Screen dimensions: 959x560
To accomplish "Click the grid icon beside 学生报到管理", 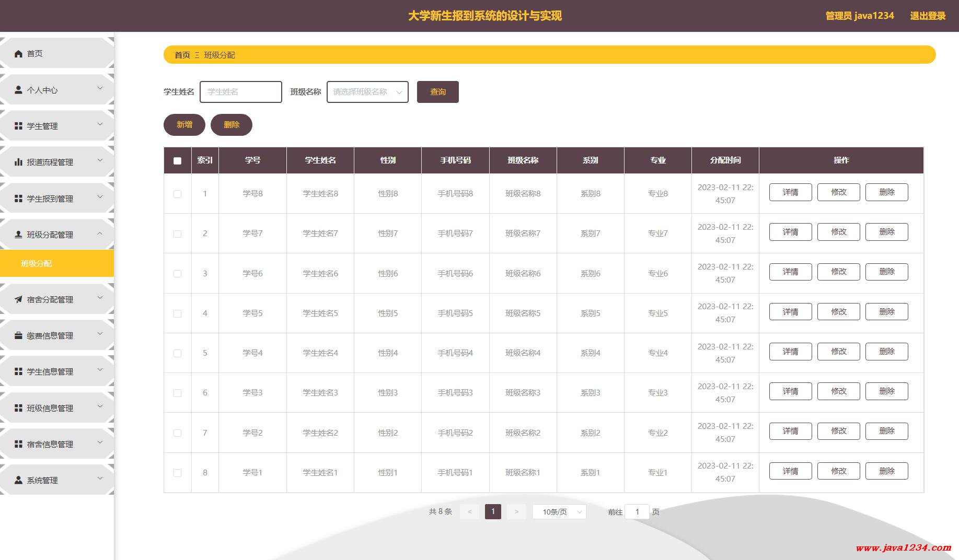I will coord(19,199).
